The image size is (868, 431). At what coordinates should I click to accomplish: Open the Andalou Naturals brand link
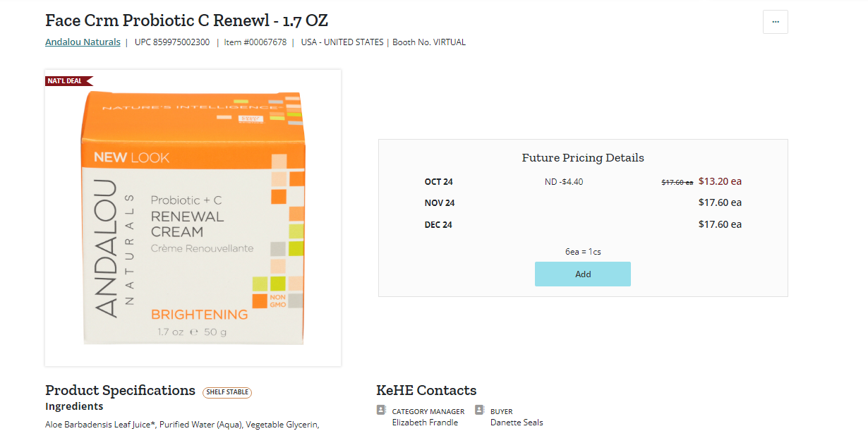click(83, 42)
